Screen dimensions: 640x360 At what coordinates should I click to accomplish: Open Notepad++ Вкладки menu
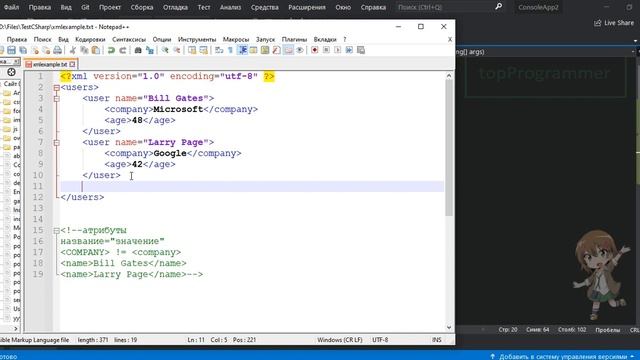325,40
